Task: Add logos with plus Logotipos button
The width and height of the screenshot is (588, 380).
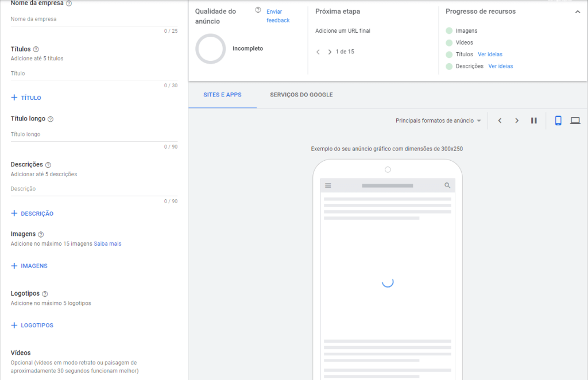Action: click(x=32, y=325)
